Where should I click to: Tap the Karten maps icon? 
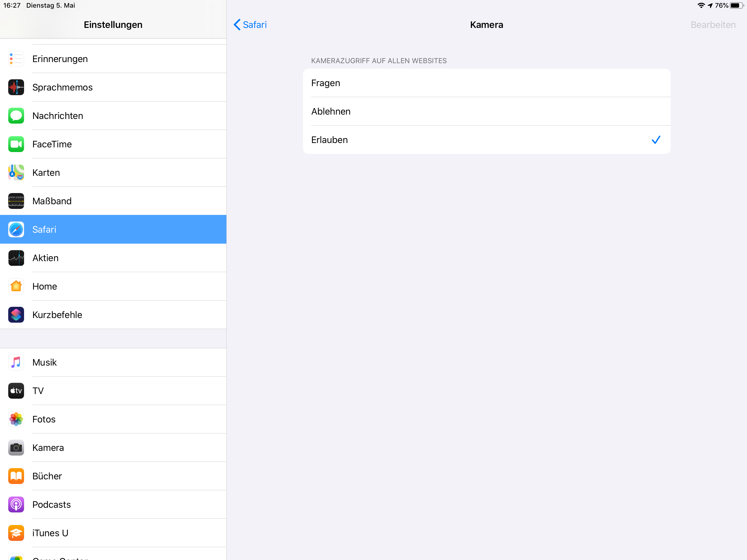[x=16, y=173]
